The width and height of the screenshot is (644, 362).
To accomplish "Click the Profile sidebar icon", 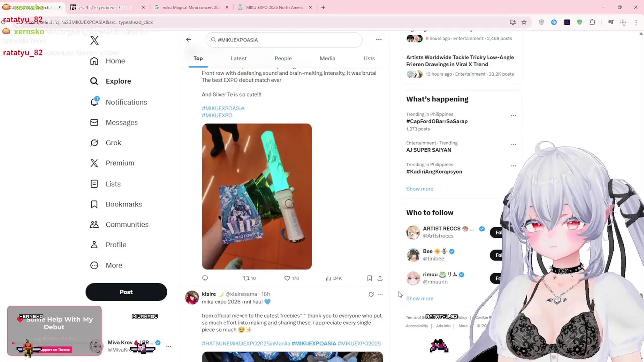I will 94,245.
